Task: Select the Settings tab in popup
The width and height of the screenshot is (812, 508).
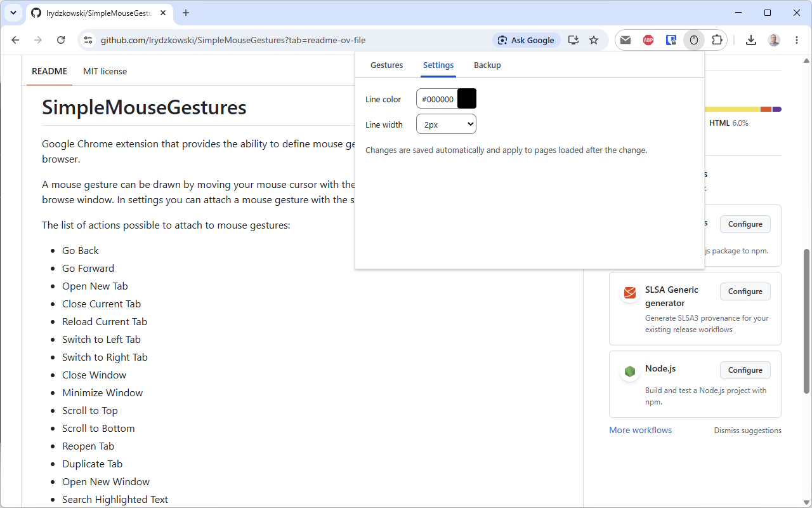Action: 438,65
